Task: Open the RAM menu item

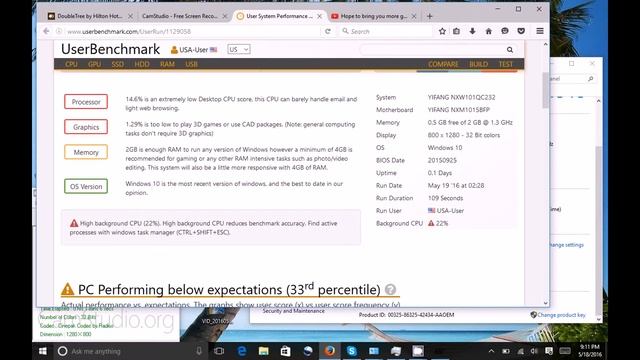Action: pos(167,64)
